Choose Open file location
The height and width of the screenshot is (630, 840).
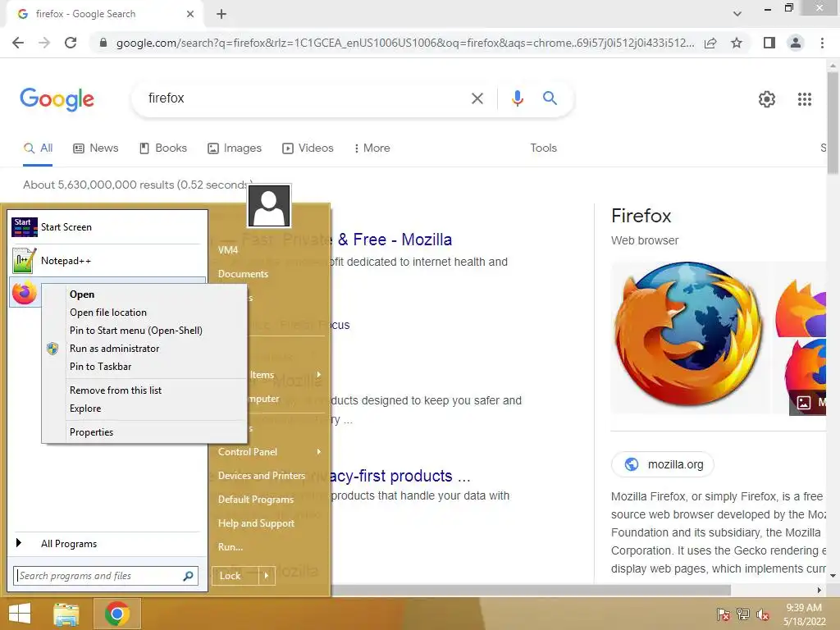[144, 313]
